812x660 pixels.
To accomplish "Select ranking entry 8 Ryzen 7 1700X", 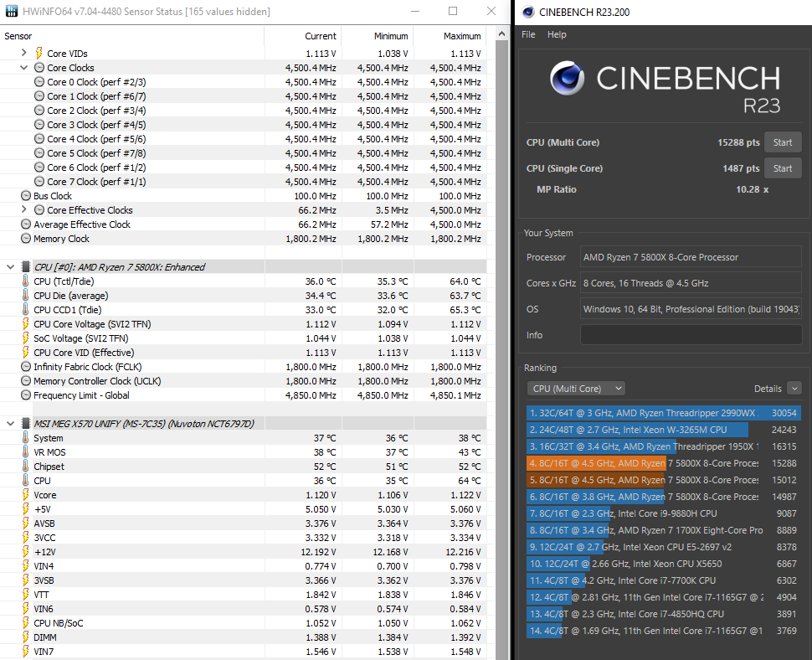I will click(663, 530).
